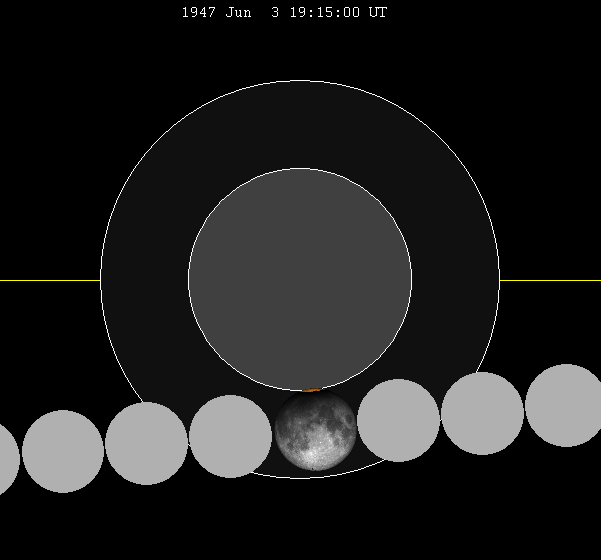This screenshot has width=601, height=560.
Task: Pick the second gray Moon disc from the right
Action: pyautogui.click(x=482, y=413)
